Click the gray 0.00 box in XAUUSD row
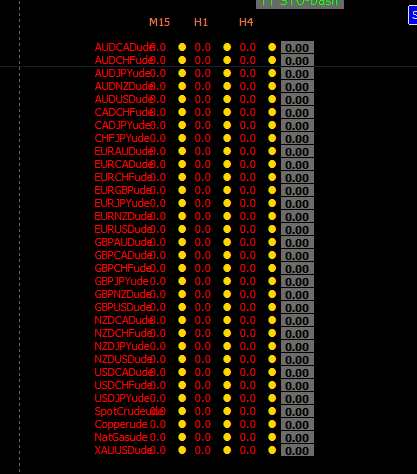Image resolution: width=417 pixels, height=474 pixels. pyautogui.click(x=297, y=451)
